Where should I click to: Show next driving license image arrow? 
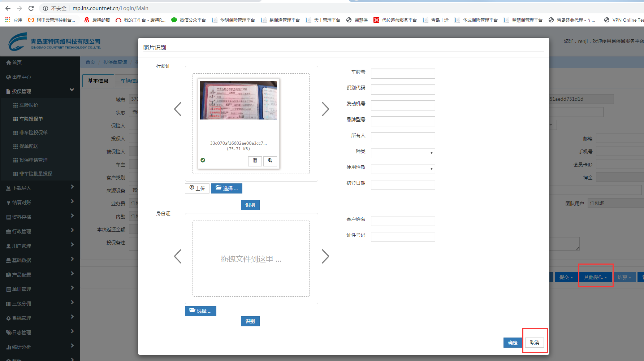point(325,109)
